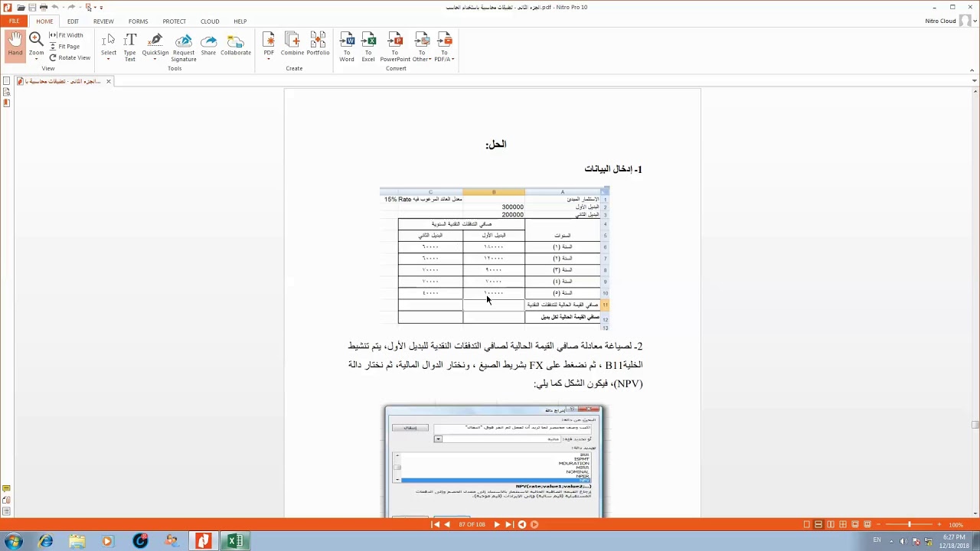Click the vertical scrollbar thumb
The image size is (980, 551).
point(974,424)
